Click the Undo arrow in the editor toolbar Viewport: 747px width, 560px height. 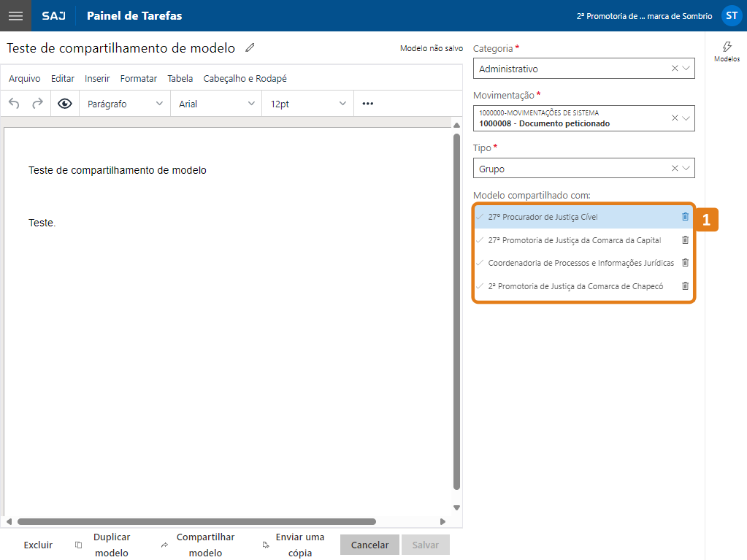(13, 103)
